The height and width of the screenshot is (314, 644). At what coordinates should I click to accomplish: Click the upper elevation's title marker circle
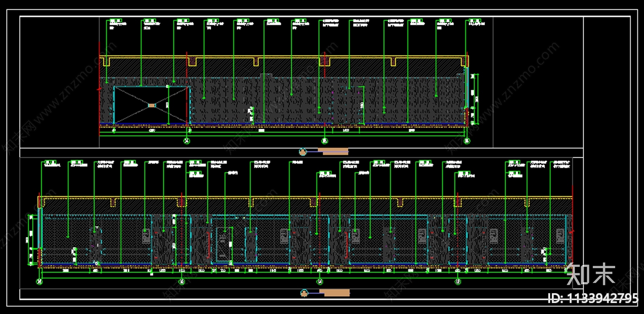pyautogui.click(x=303, y=152)
